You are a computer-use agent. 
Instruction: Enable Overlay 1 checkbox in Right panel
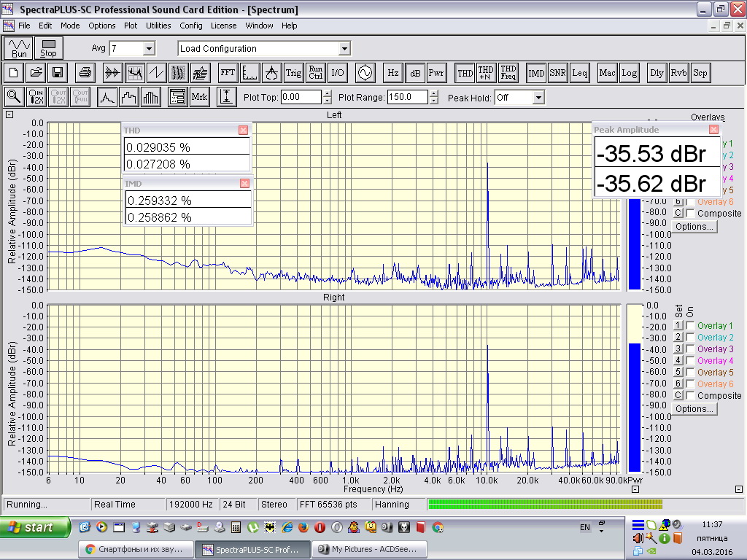(690, 326)
